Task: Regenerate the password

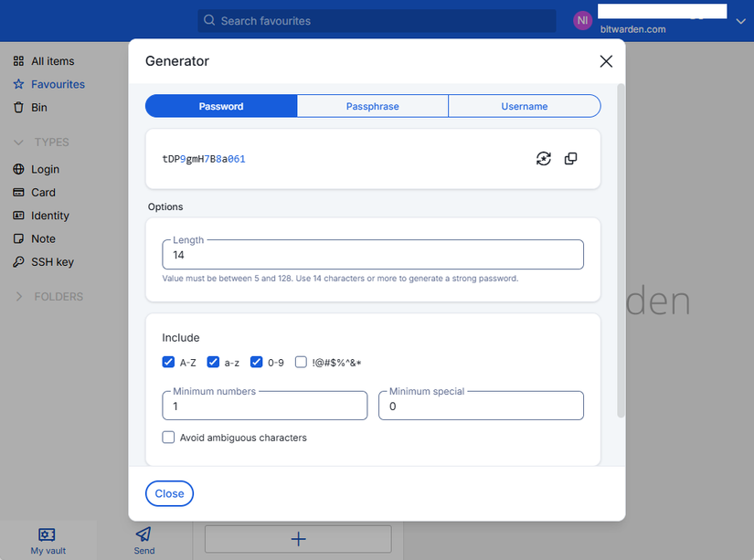Action: tap(543, 158)
